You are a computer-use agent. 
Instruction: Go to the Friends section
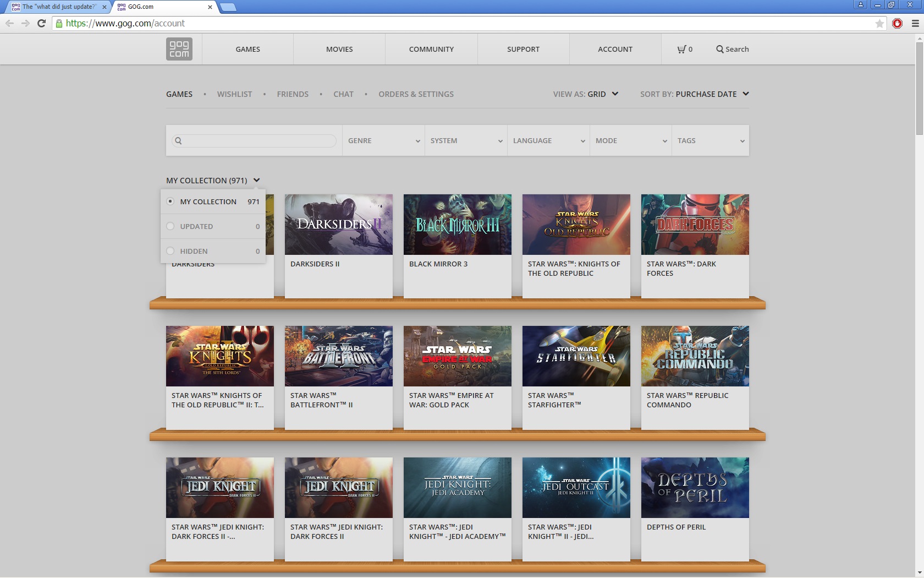coord(293,94)
